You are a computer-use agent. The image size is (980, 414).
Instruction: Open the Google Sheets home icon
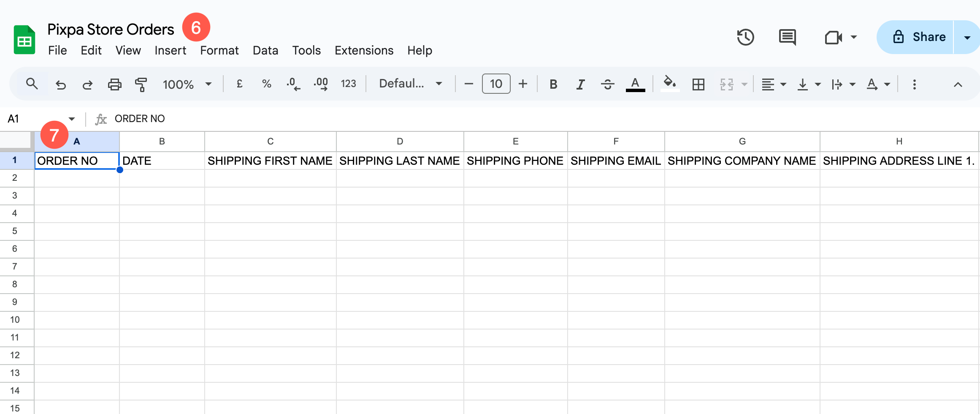(24, 40)
